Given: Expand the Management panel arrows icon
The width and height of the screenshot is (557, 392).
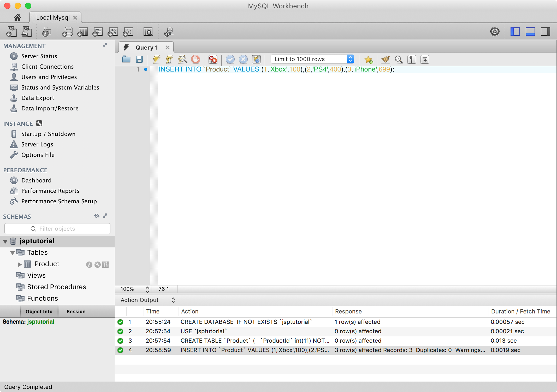Looking at the screenshot, I should [105, 45].
